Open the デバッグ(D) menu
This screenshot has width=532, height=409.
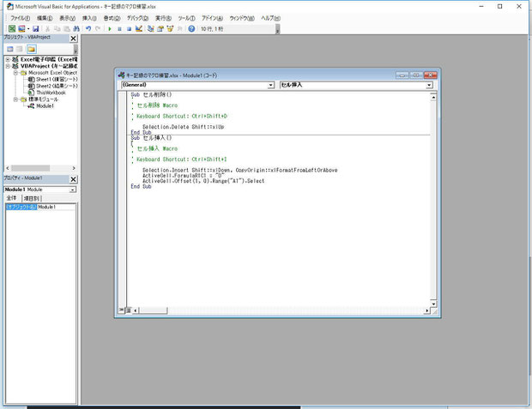[x=137, y=18]
